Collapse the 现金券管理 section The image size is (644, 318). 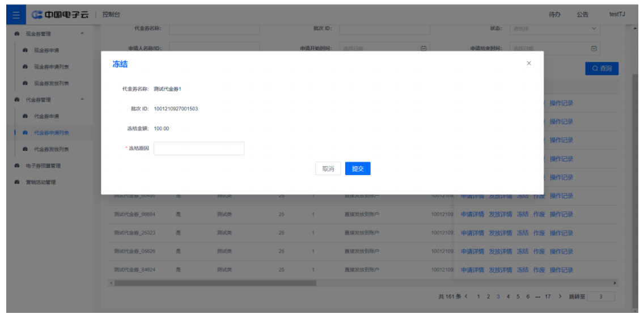[83, 34]
